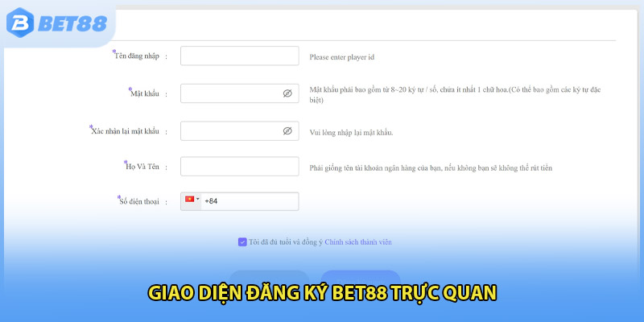
Task: Click the Xác nhận lại mật khẩu label
Action: pos(125,131)
